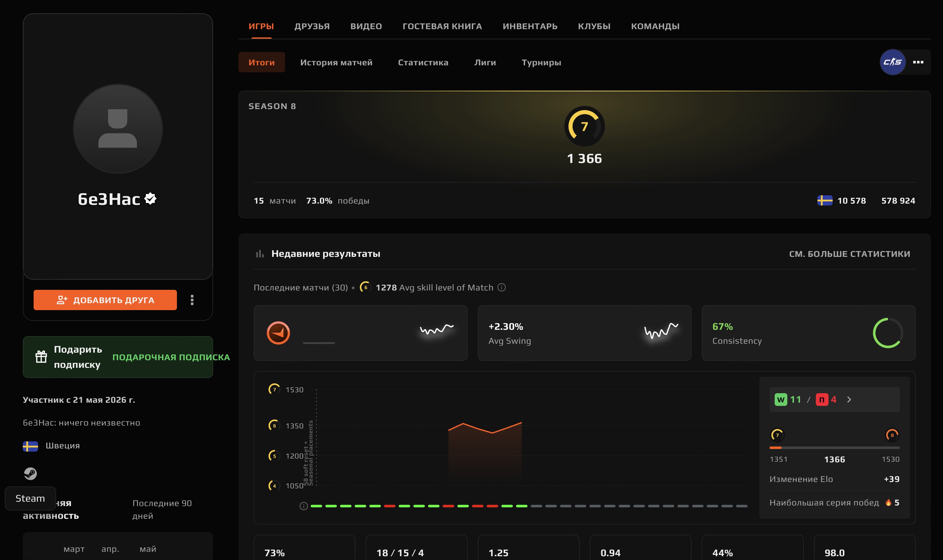The image size is (943, 560).
Task: Click the 44% stat card
Action: (752, 548)
